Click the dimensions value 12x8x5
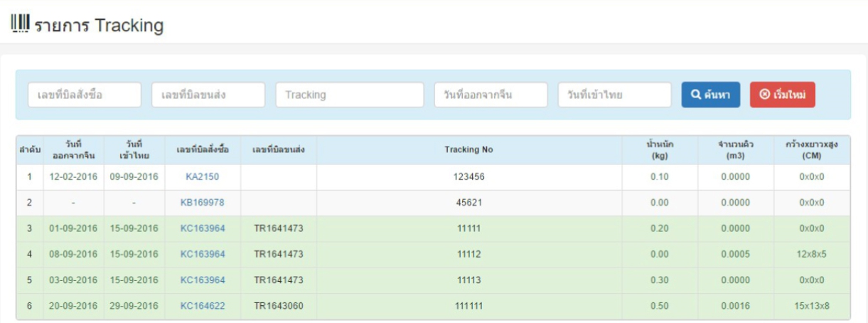Viewport: 868px width, 323px height. click(812, 254)
